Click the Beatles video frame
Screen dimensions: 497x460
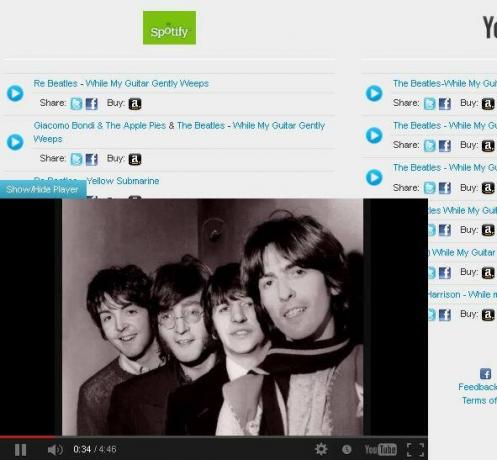pos(213,317)
